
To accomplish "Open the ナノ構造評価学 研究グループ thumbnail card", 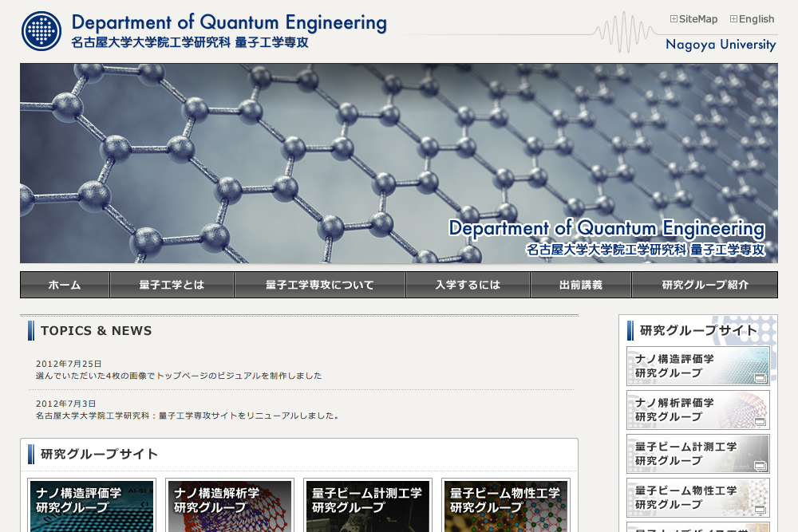I will pyautogui.click(x=92, y=506).
